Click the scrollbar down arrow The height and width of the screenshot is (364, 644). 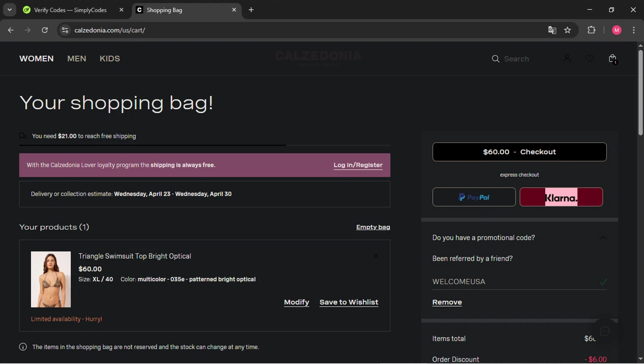[640, 359]
